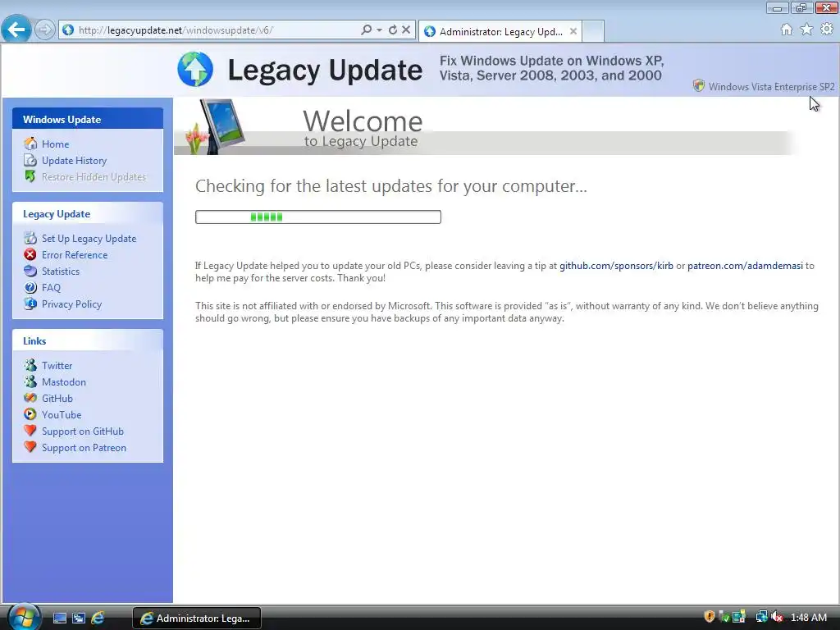
Task: Click the Set Up Legacy Update icon
Action: pyautogui.click(x=30, y=238)
